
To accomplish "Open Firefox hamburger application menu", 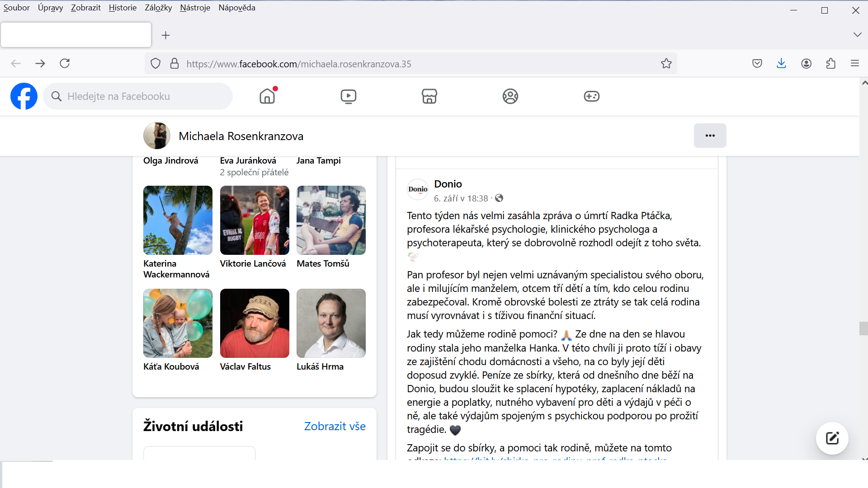I will (x=854, y=64).
